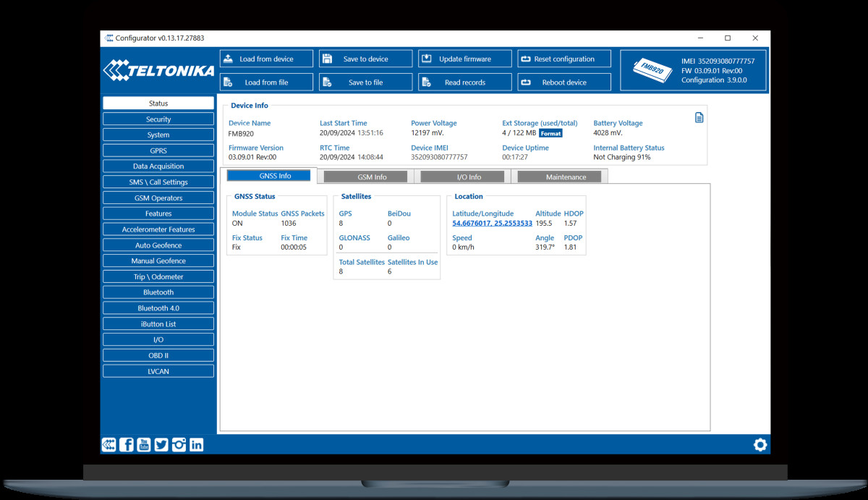Open the GPRS section
Image resolution: width=868 pixels, height=500 pixels.
click(158, 151)
